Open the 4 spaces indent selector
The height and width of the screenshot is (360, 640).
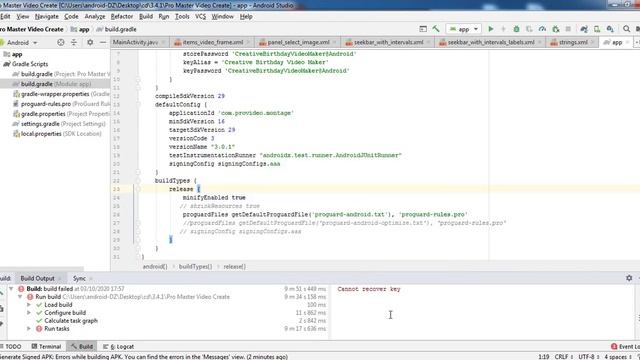[618, 357]
